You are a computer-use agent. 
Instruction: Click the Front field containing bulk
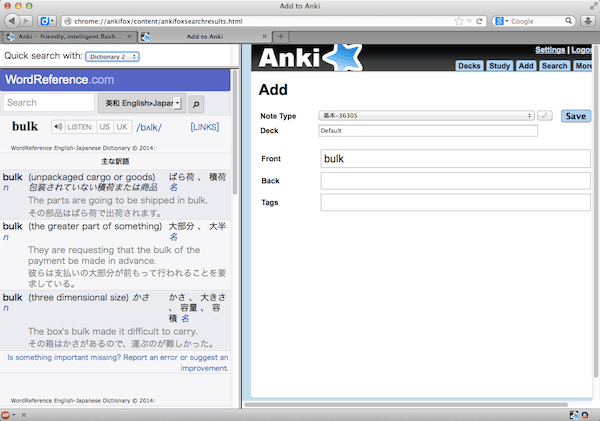coord(455,158)
